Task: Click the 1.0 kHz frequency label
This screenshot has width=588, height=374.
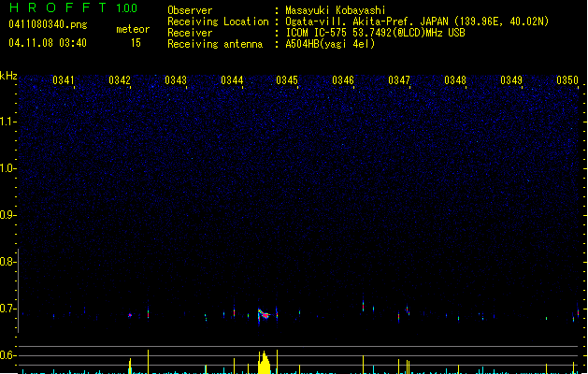Action: tap(7, 168)
